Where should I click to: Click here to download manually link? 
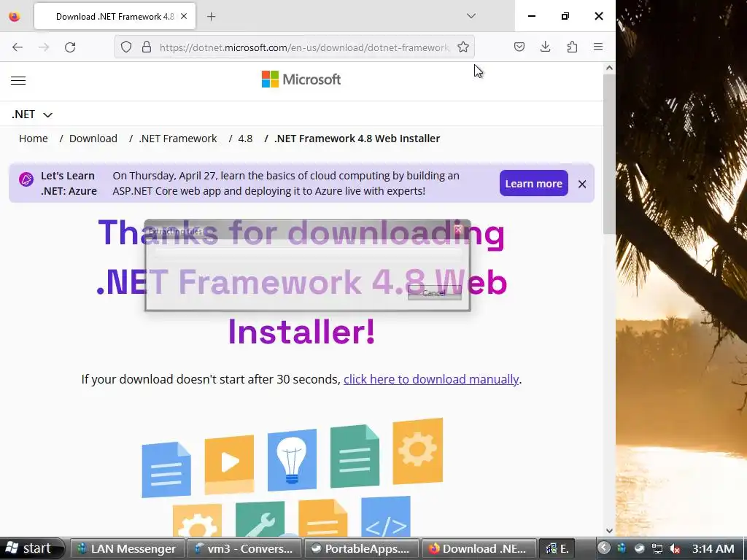(431, 379)
